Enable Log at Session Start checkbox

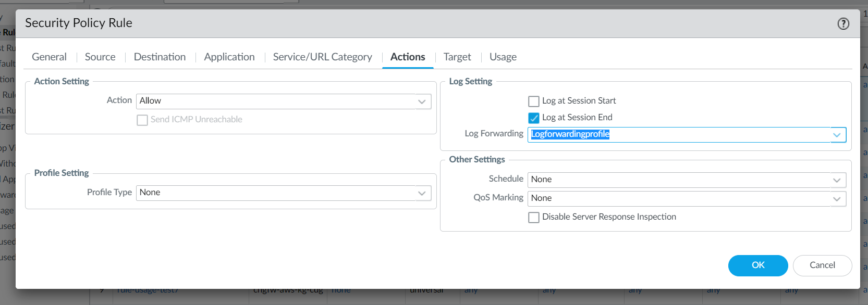534,101
